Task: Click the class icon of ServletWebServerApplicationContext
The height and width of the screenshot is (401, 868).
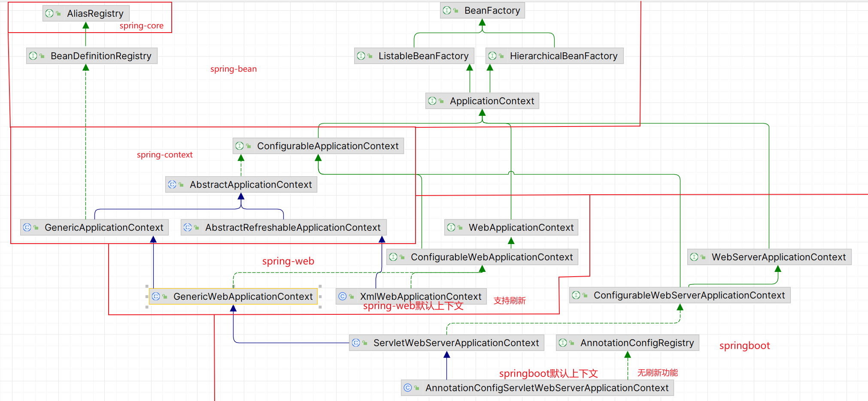Action: (356, 343)
